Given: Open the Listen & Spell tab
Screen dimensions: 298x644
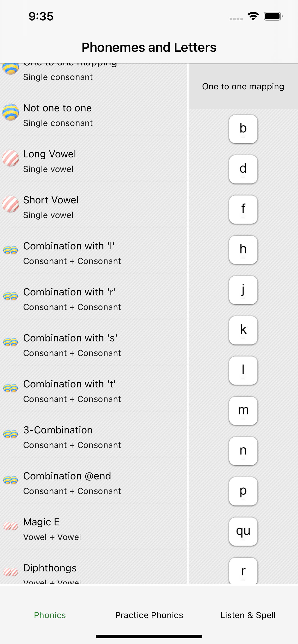Looking at the screenshot, I should [248, 615].
